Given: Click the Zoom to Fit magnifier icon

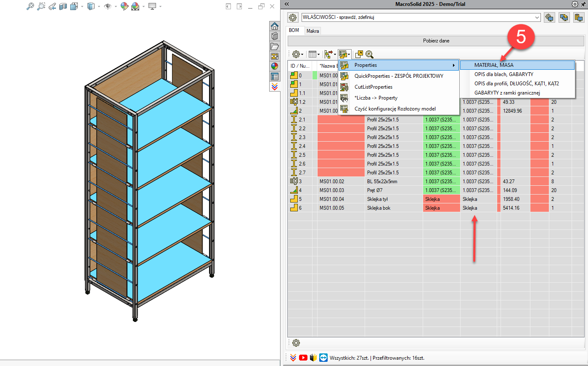Looking at the screenshot, I should tap(30, 6).
